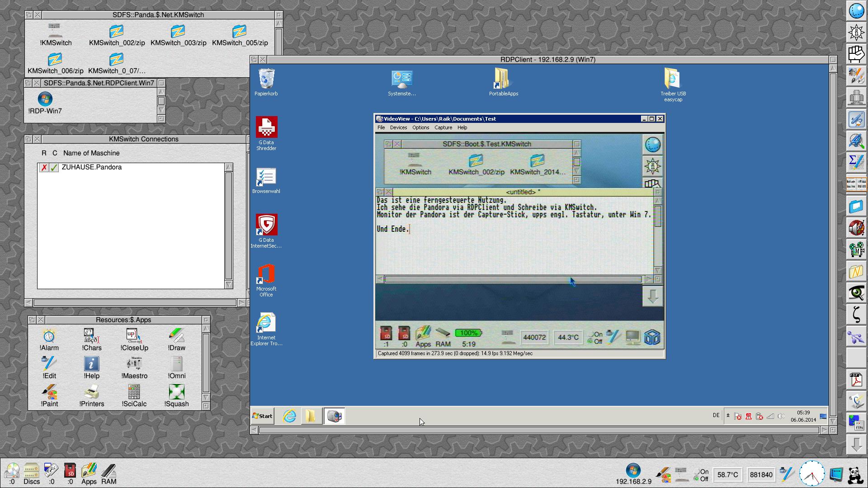Image resolution: width=868 pixels, height=488 pixels.
Task: Show hidden tray icons via the arrow
Action: [728, 416]
